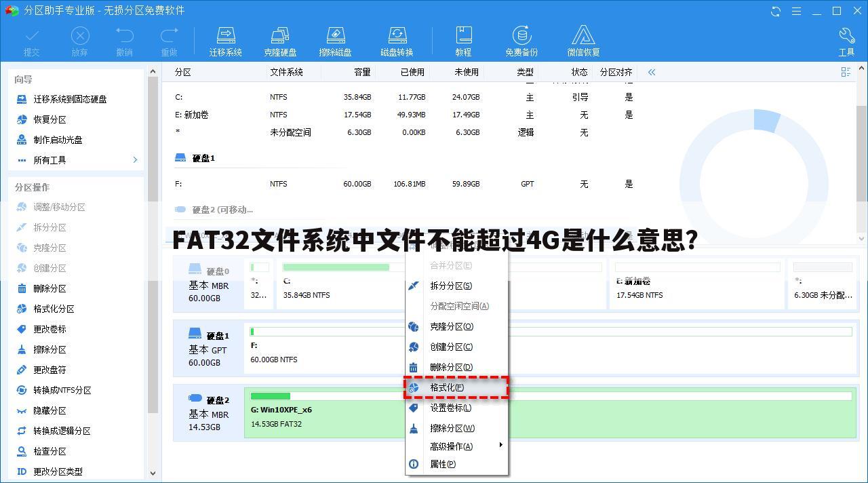Click the 分区 column header

click(183, 72)
